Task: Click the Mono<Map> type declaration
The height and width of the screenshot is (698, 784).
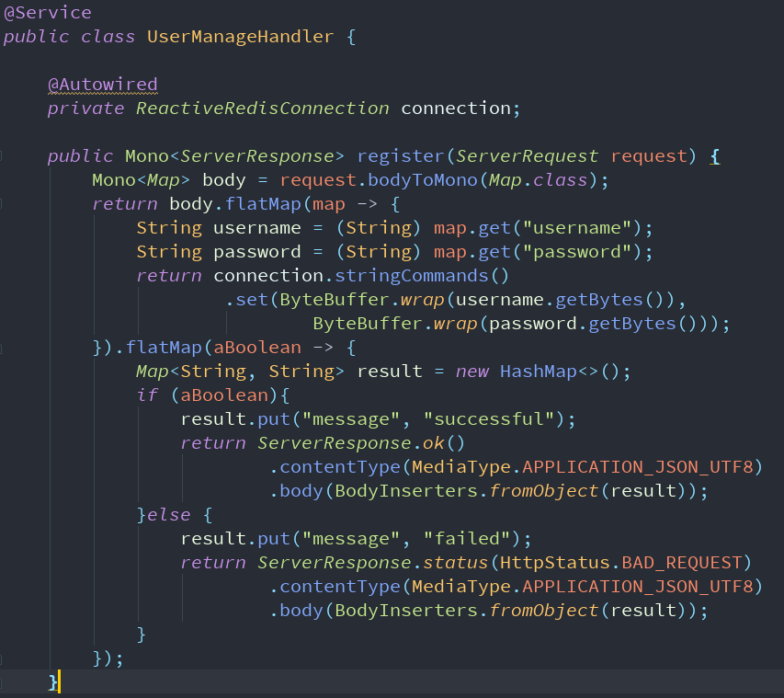Action: (x=141, y=180)
